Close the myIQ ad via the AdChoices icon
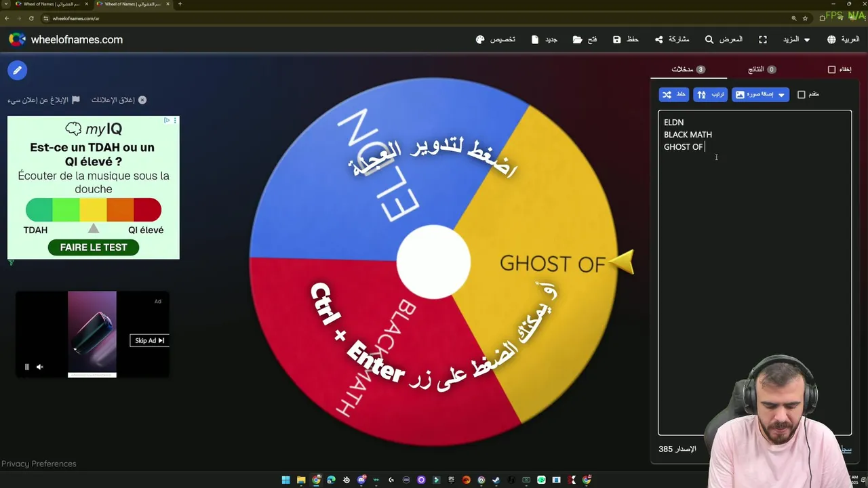 [x=167, y=121]
